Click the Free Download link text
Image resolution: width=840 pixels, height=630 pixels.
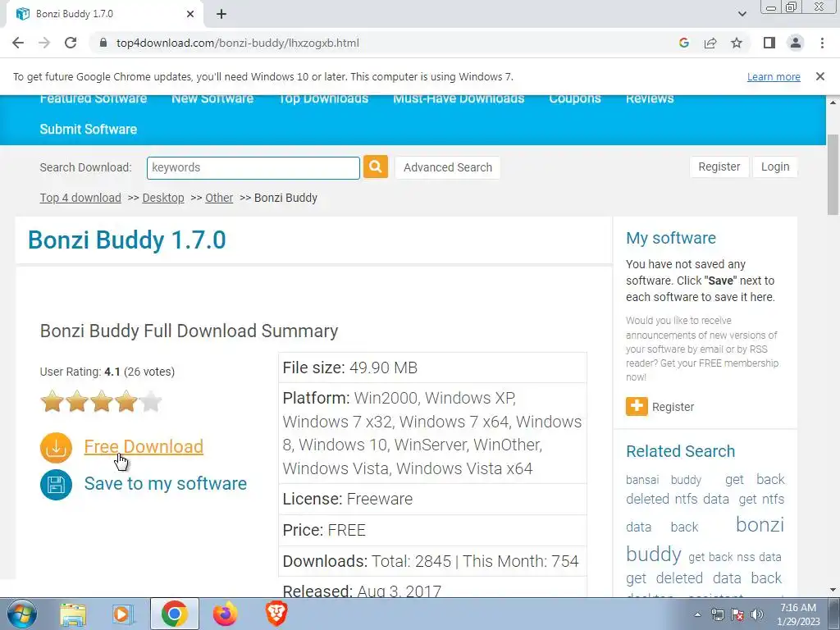point(144,447)
